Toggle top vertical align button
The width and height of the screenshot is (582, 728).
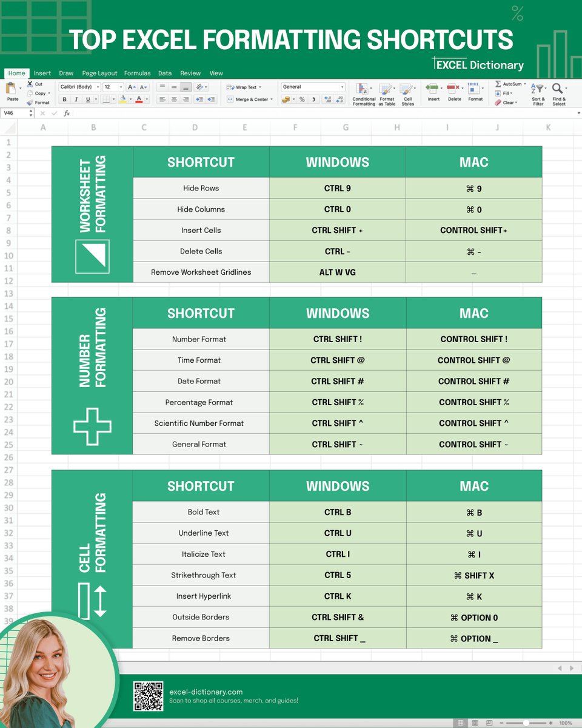tap(162, 87)
